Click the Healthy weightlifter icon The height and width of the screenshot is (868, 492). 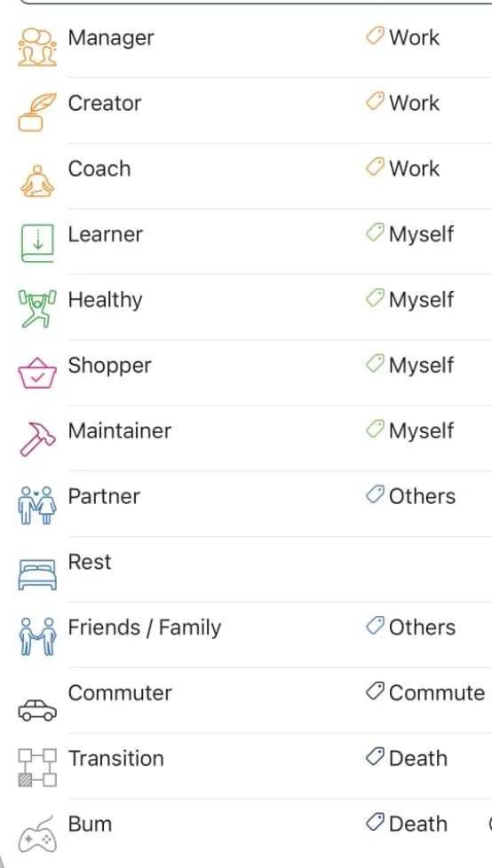pyautogui.click(x=37, y=309)
